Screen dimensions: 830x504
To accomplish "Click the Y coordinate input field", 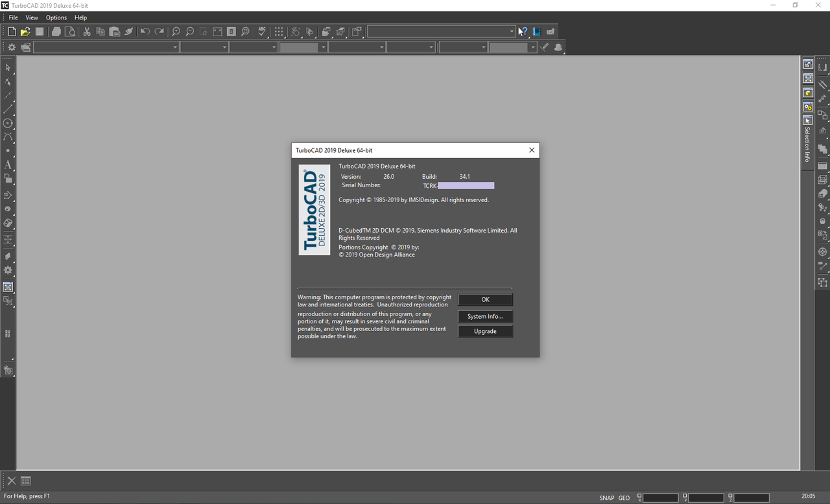I will 705,498.
